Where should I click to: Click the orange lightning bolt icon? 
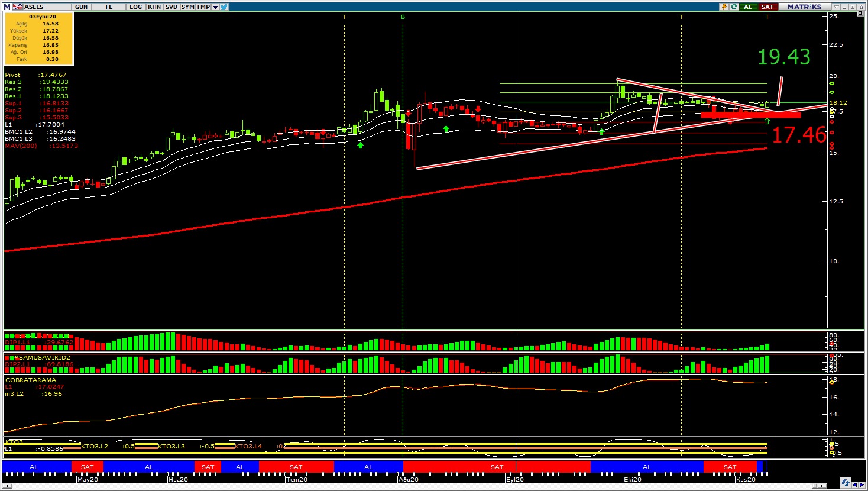[724, 7]
